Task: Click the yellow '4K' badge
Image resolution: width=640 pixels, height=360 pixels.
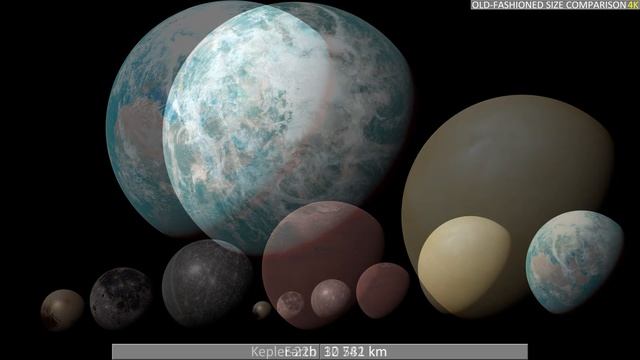Action: [632, 5]
